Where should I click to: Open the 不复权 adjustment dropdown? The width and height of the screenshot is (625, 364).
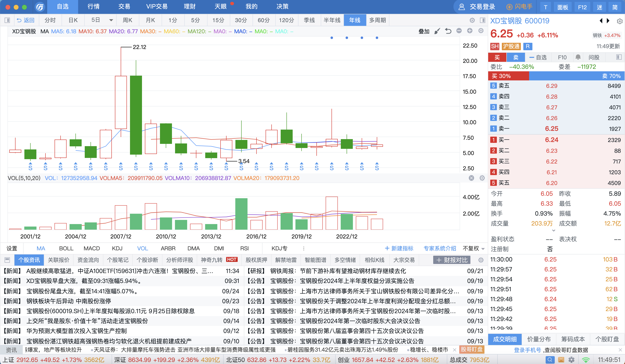[474, 248]
